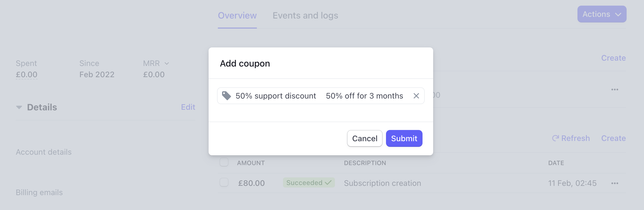644x210 pixels.
Task: Submit the coupon
Action: 404,138
